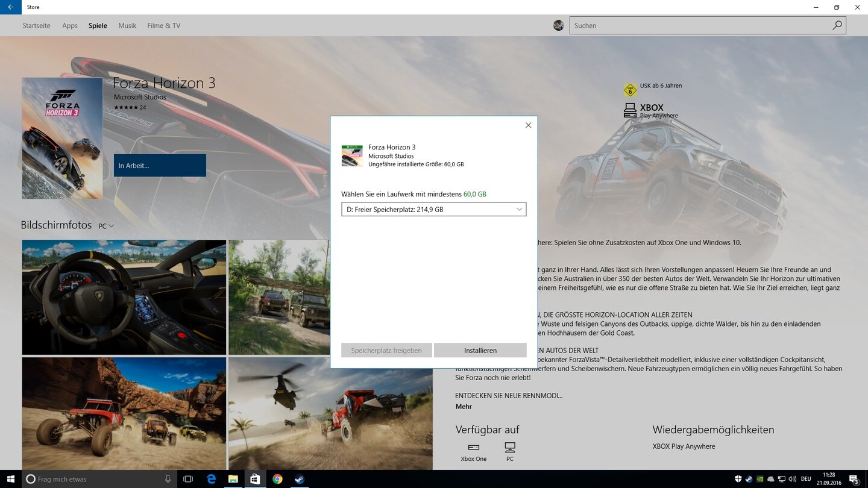This screenshot has height=488, width=868.
Task: Open the NVIDIA tray icon
Action: click(760, 479)
